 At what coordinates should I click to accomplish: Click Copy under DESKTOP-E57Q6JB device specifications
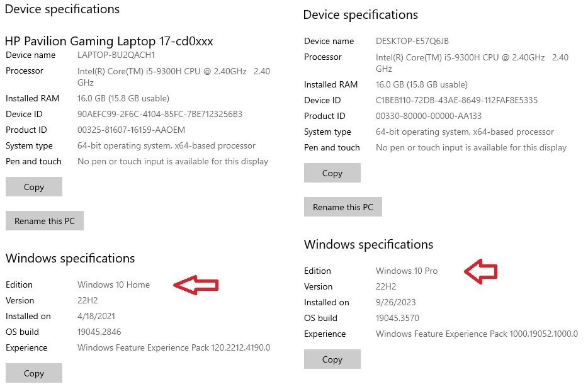tap(332, 173)
